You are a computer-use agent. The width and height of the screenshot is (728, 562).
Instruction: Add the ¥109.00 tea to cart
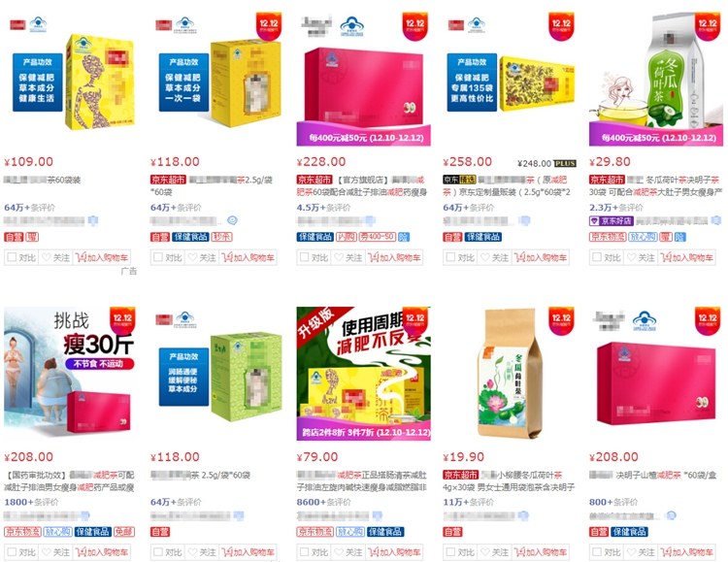pyautogui.click(x=101, y=257)
